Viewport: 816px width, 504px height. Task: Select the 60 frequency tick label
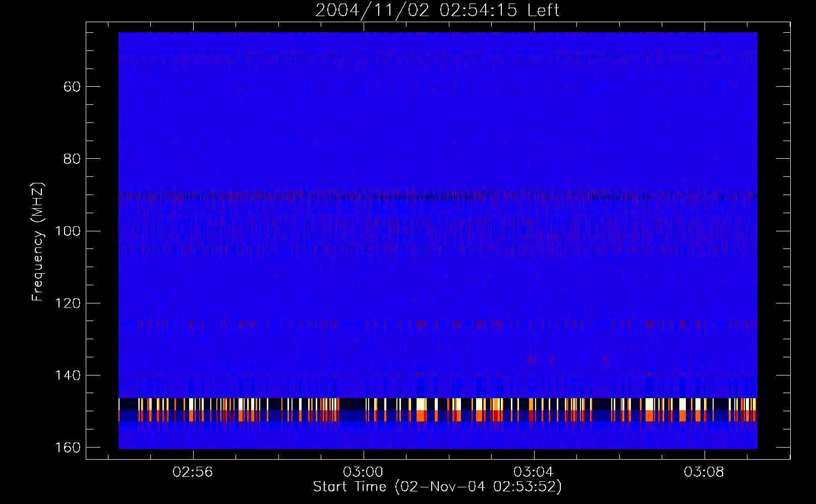tap(72, 87)
